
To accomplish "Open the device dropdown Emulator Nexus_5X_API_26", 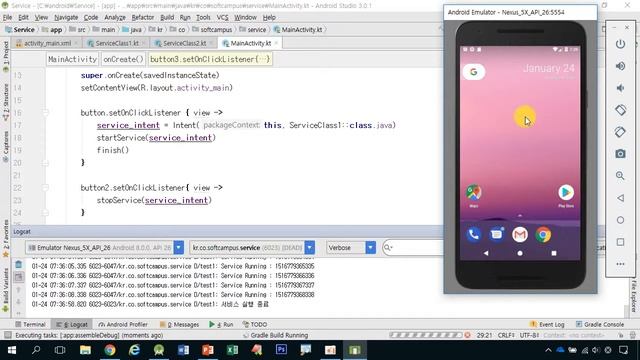I will (x=104, y=248).
